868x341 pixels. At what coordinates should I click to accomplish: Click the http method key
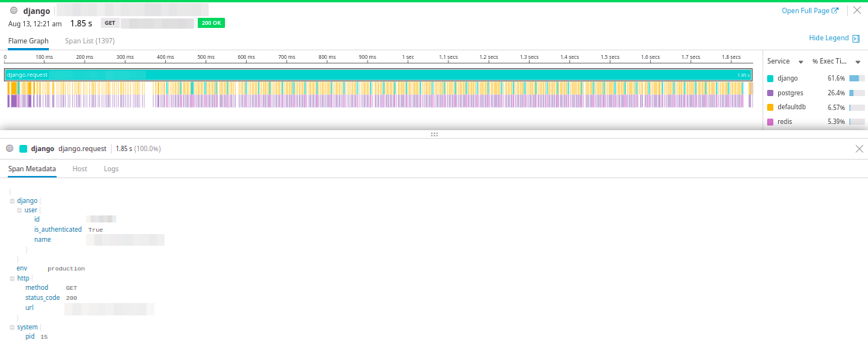[x=37, y=288]
